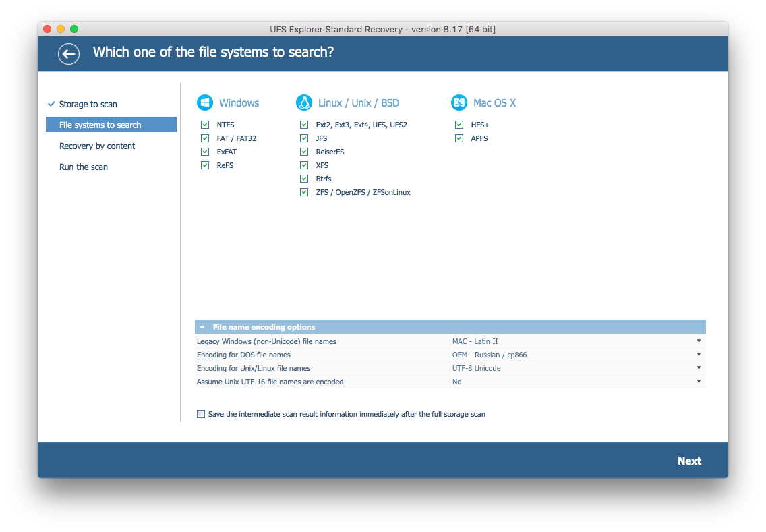Click the window title bar text
This screenshot has height=532, width=766.
[382, 29]
